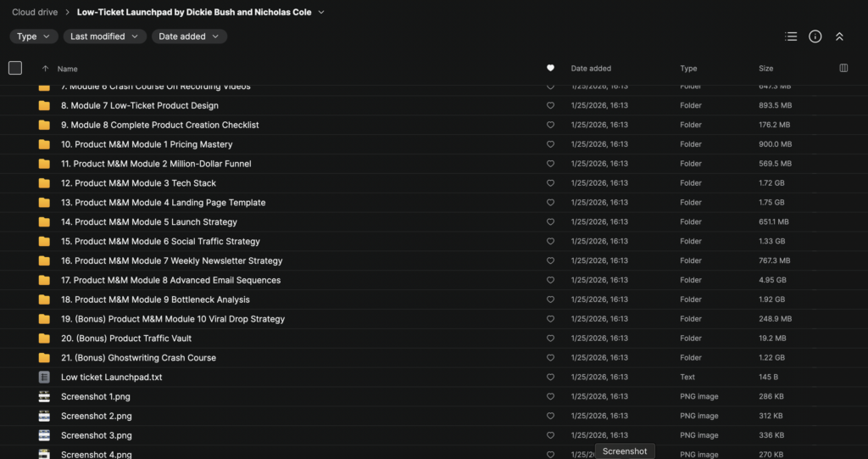Click the Low ticket Launchpad.txt file icon
The width and height of the screenshot is (868, 459).
coord(44,377)
